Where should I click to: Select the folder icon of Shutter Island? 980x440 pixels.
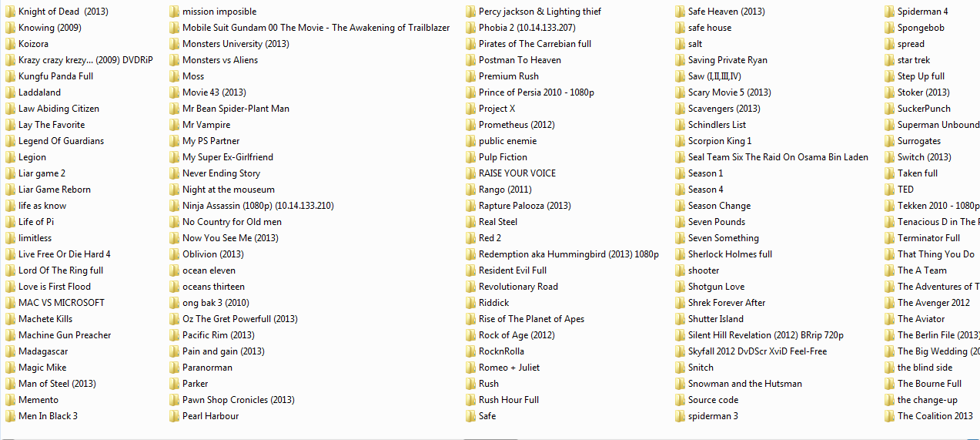pyautogui.click(x=680, y=319)
